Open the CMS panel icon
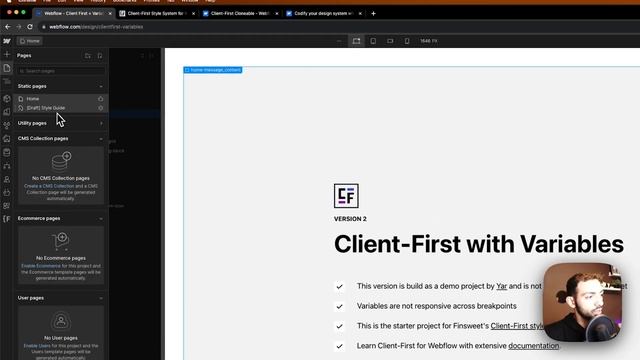This screenshot has height=360, width=640. coord(7,152)
